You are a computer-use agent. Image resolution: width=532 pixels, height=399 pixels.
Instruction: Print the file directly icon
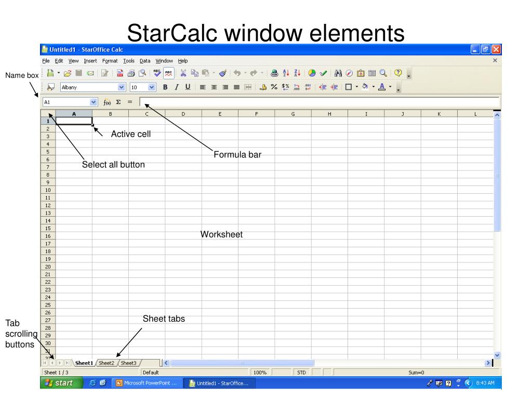tap(131, 73)
